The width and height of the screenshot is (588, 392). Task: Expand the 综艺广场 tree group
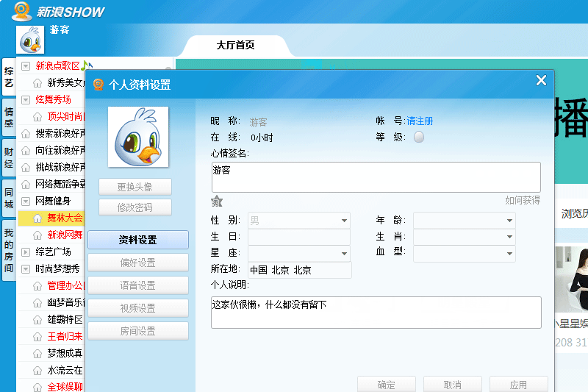pyautogui.click(x=26, y=252)
